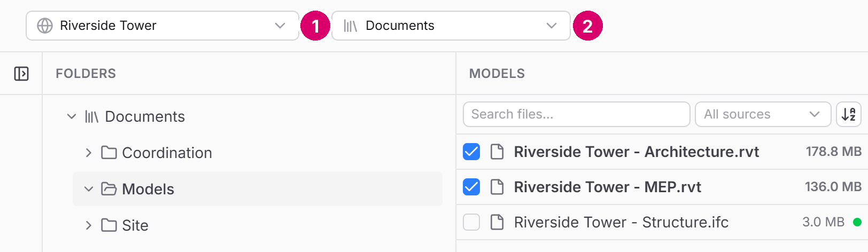The image size is (868, 252).
Task: Select the Models folder row
Action: point(258,189)
